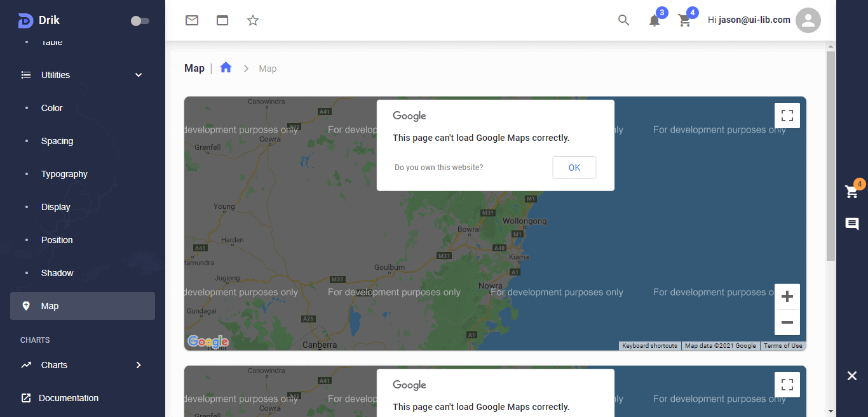The width and height of the screenshot is (868, 417).
Task: Open the right-panel cart icon with badge 4
Action: [852, 191]
